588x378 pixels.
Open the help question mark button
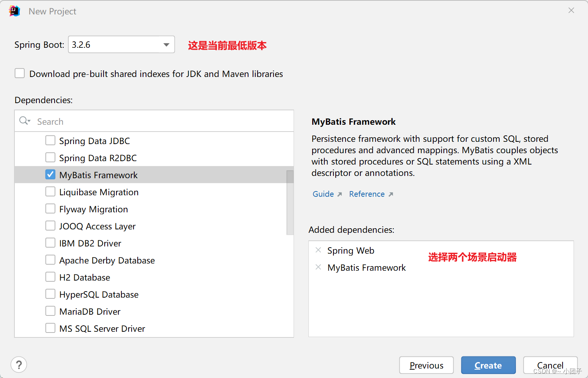(19, 365)
